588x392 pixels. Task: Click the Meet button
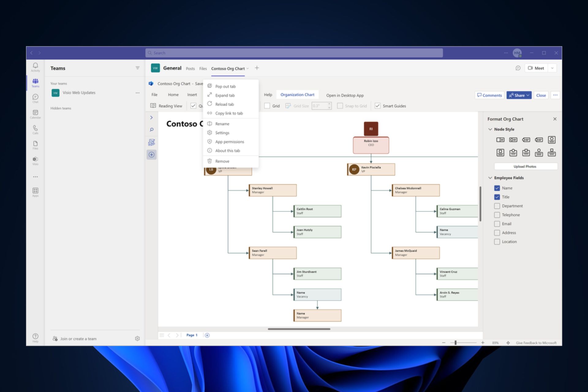point(536,68)
